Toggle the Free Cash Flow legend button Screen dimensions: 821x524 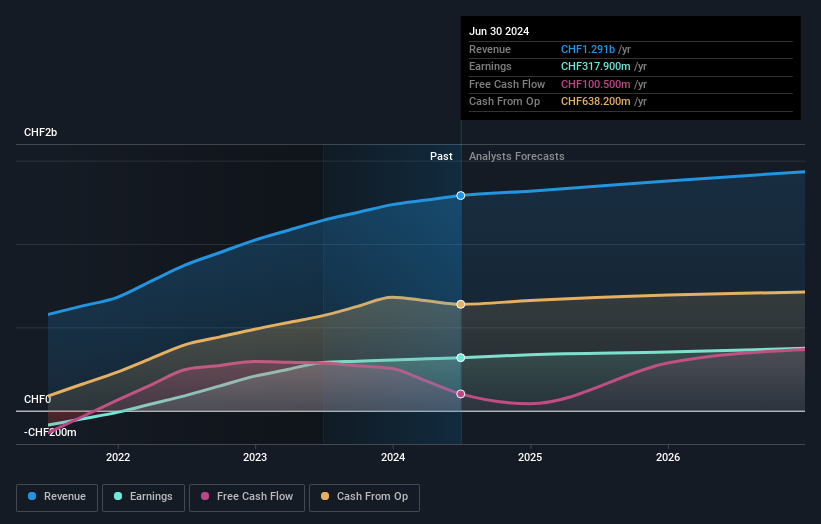tap(247, 497)
